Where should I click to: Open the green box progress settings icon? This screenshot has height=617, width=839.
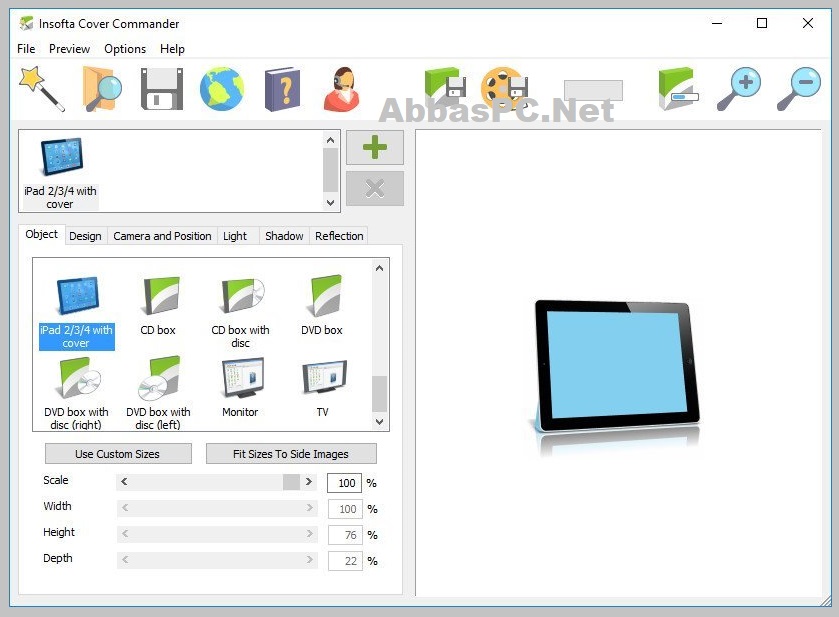coord(678,89)
